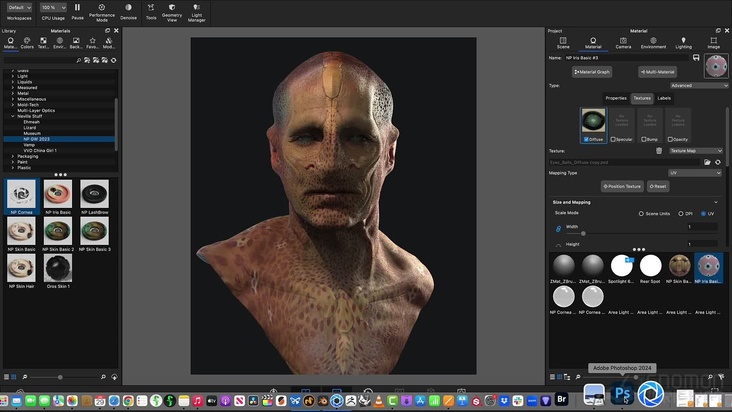Save material to library icon

696,58
